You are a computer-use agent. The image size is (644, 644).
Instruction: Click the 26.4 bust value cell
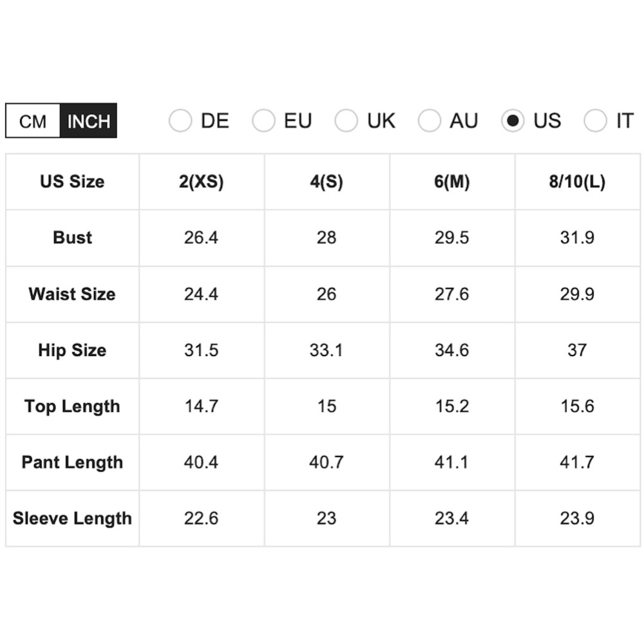point(201,238)
